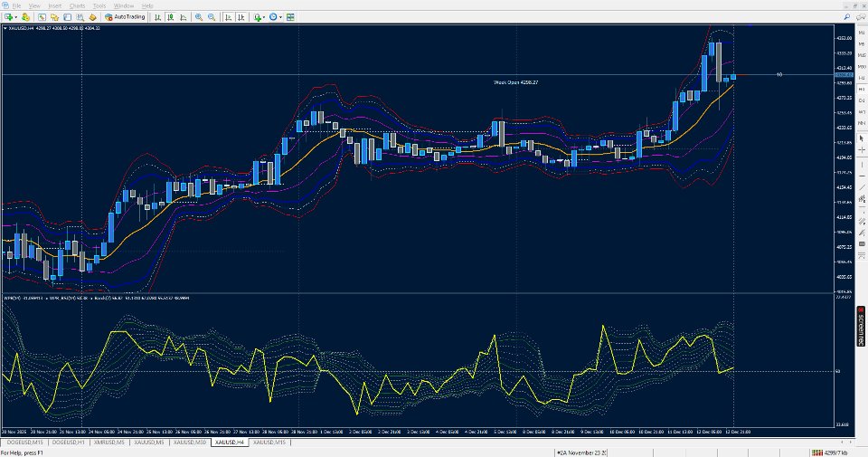Switch to the XMRUSD,M5 chart tab
Image resolution: width=868 pixels, height=457 pixels.
pos(109,443)
